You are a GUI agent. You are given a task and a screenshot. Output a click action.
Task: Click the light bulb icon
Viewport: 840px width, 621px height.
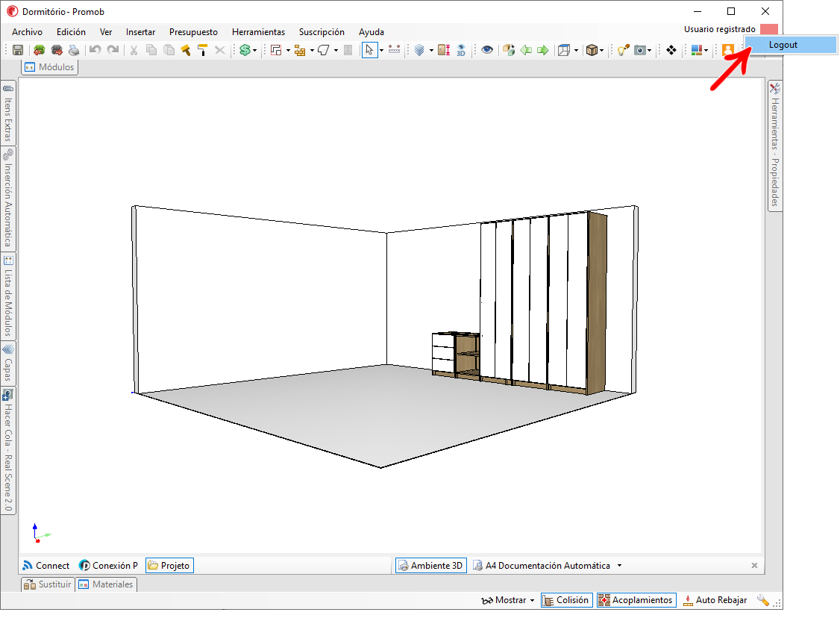pyautogui.click(x=621, y=50)
